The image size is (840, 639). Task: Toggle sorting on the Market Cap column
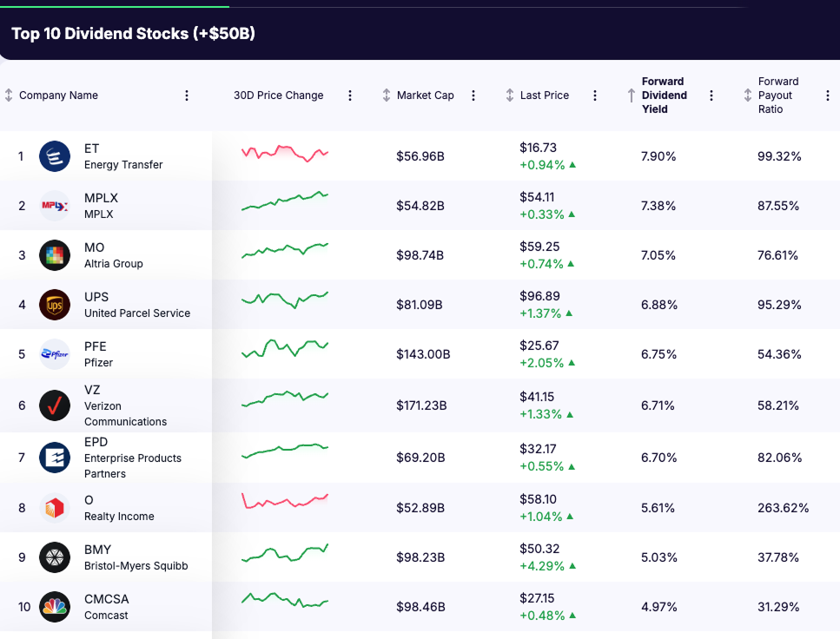pyautogui.click(x=386, y=96)
